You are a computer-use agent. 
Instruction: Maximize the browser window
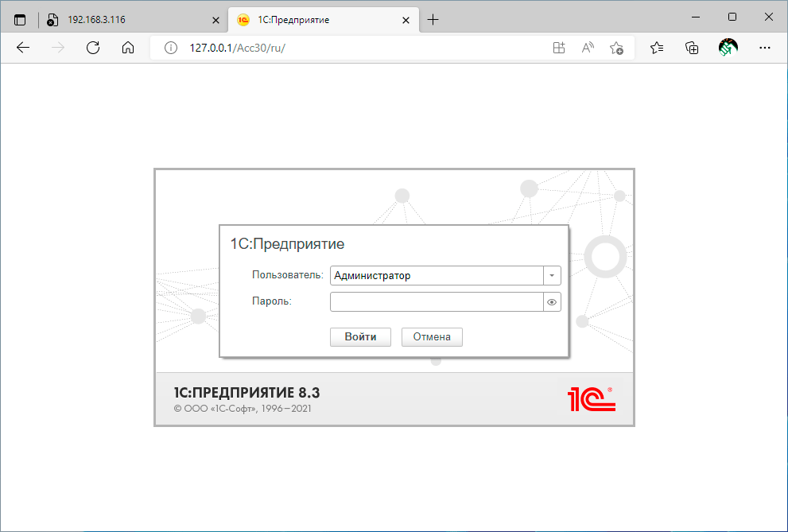732,17
